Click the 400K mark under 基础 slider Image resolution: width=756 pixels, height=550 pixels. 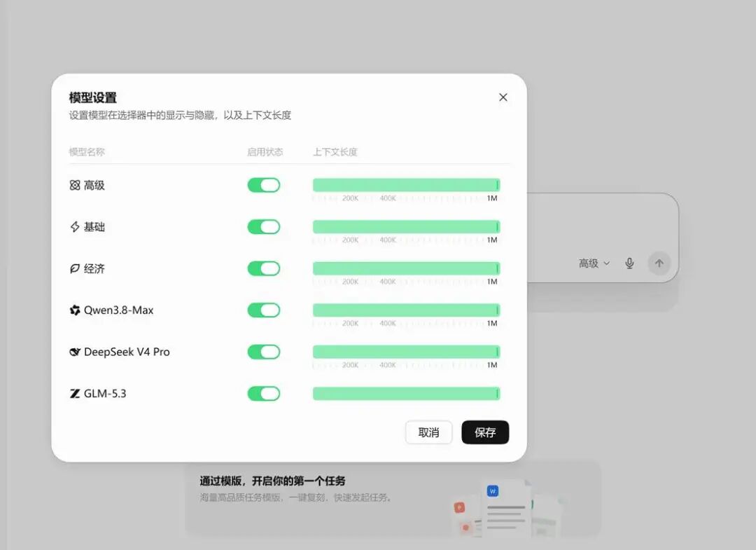[x=388, y=240]
